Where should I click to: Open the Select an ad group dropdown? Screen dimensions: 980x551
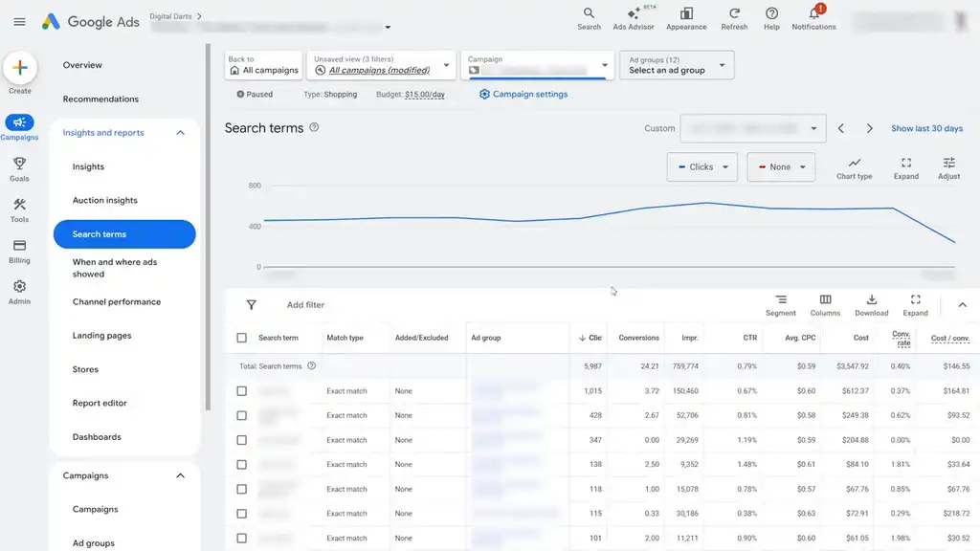coord(677,65)
